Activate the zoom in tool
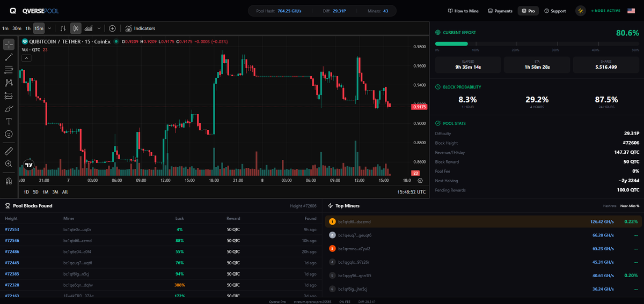 pyautogui.click(x=9, y=164)
